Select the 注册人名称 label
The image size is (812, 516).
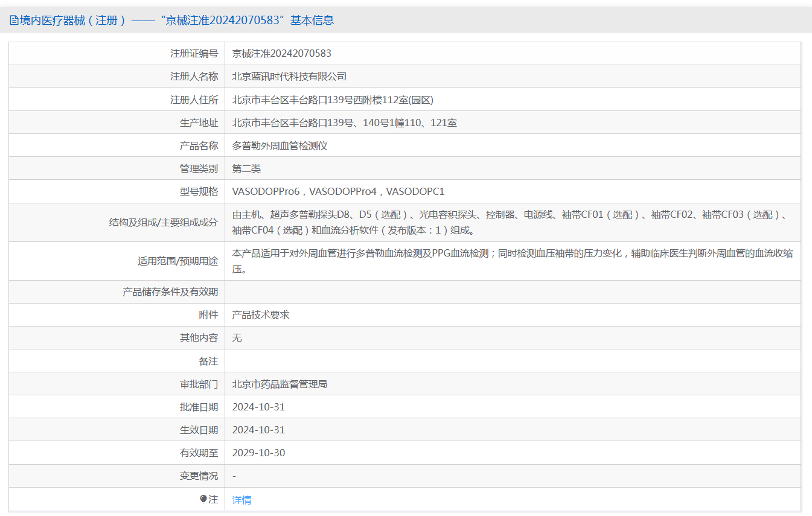194,77
